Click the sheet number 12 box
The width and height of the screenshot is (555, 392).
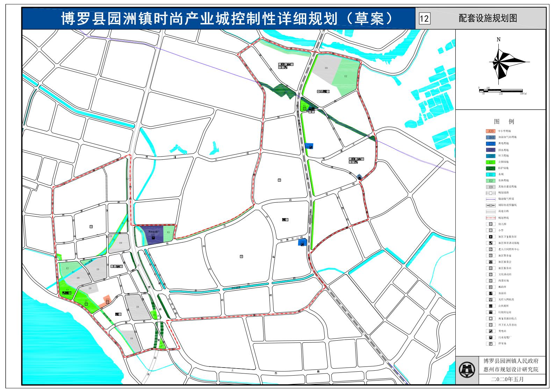(424, 18)
